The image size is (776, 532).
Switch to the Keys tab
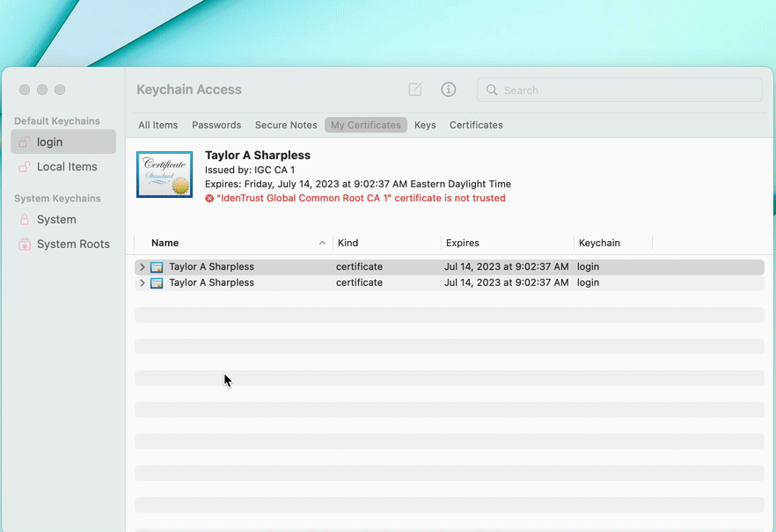coord(425,125)
